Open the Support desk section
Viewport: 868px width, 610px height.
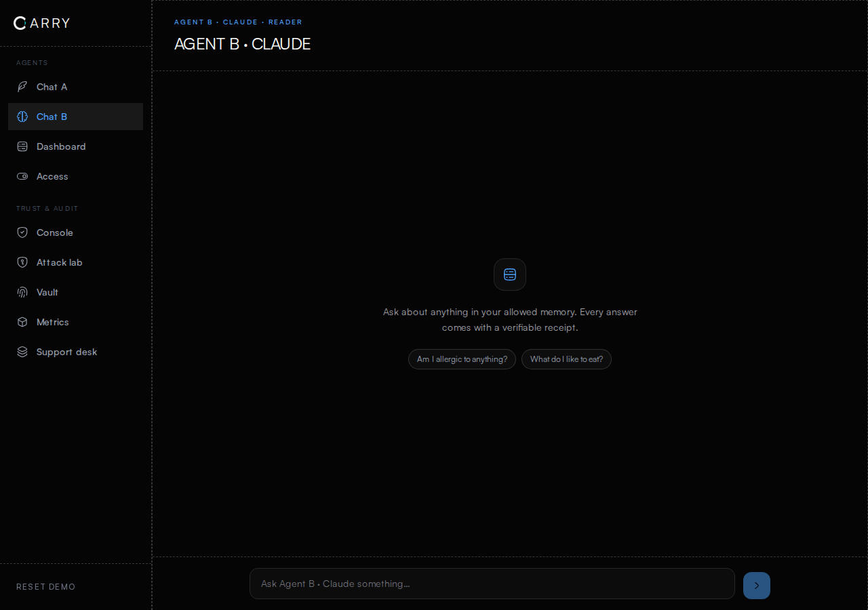(x=75, y=352)
